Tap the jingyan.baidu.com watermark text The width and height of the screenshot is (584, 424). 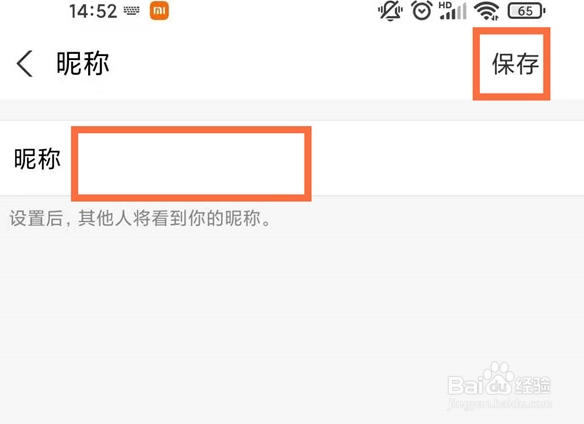pyautogui.click(x=499, y=404)
